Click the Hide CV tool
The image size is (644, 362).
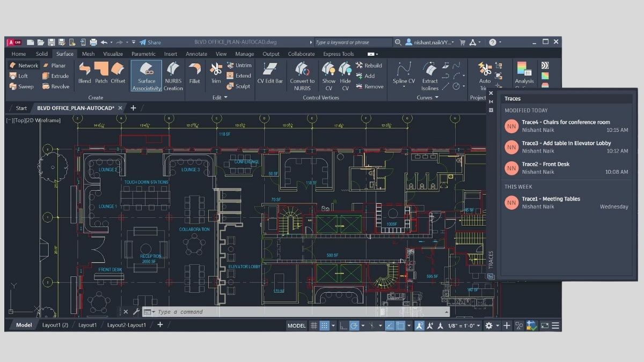click(345, 76)
